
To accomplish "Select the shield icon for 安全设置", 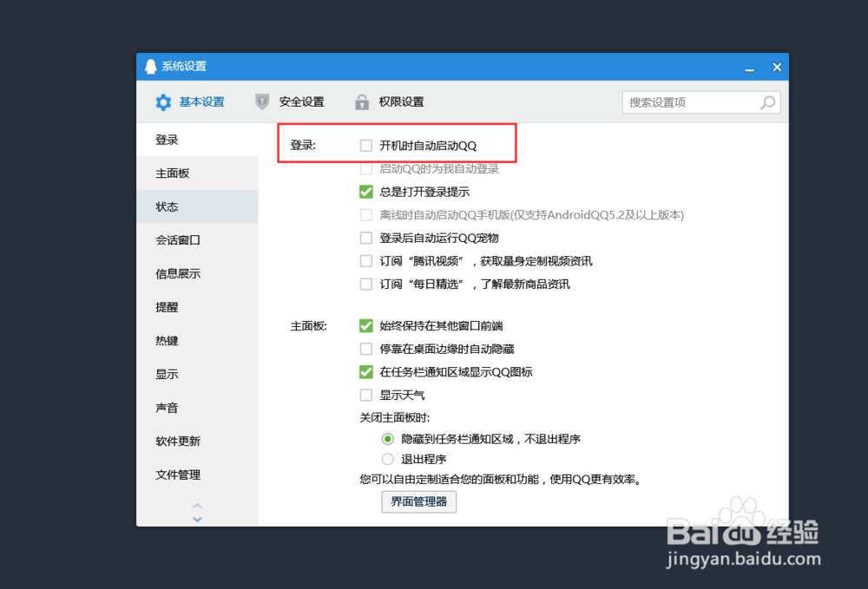I will [261, 101].
